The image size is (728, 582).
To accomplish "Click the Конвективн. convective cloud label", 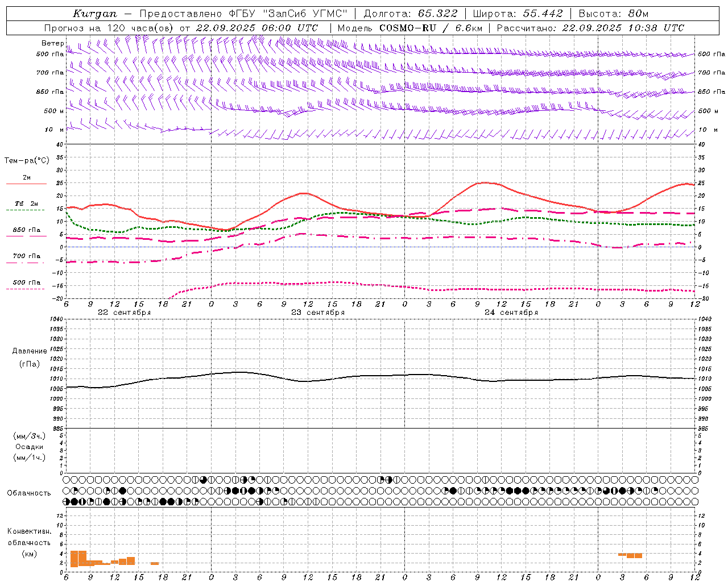I will pyautogui.click(x=29, y=531).
